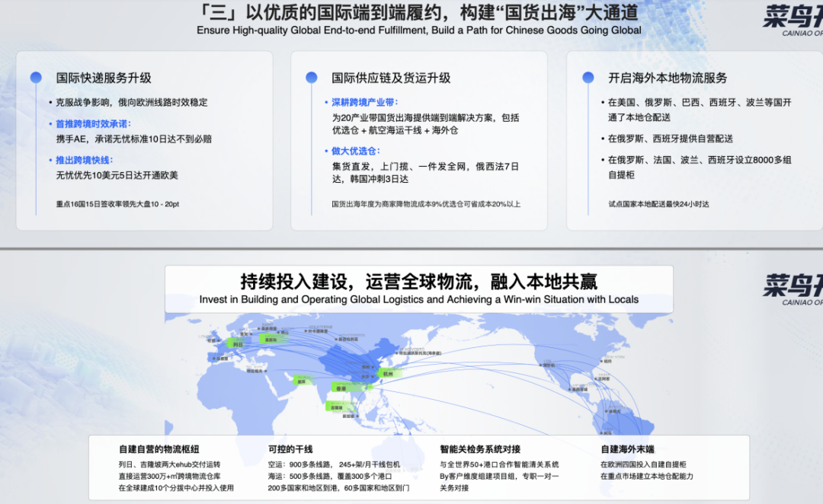
Task: Click the blue dot beside 国际供应链及货运升级
Action: tap(311, 78)
